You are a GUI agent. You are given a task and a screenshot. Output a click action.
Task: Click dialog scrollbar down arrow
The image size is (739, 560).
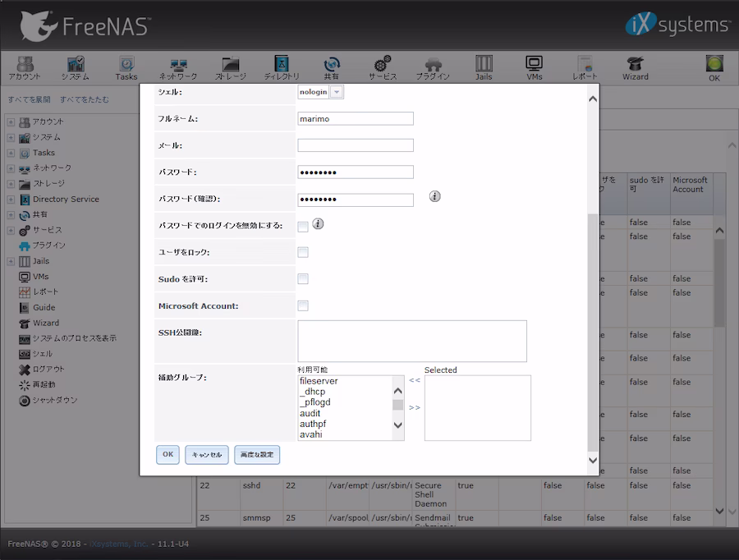pos(593,460)
